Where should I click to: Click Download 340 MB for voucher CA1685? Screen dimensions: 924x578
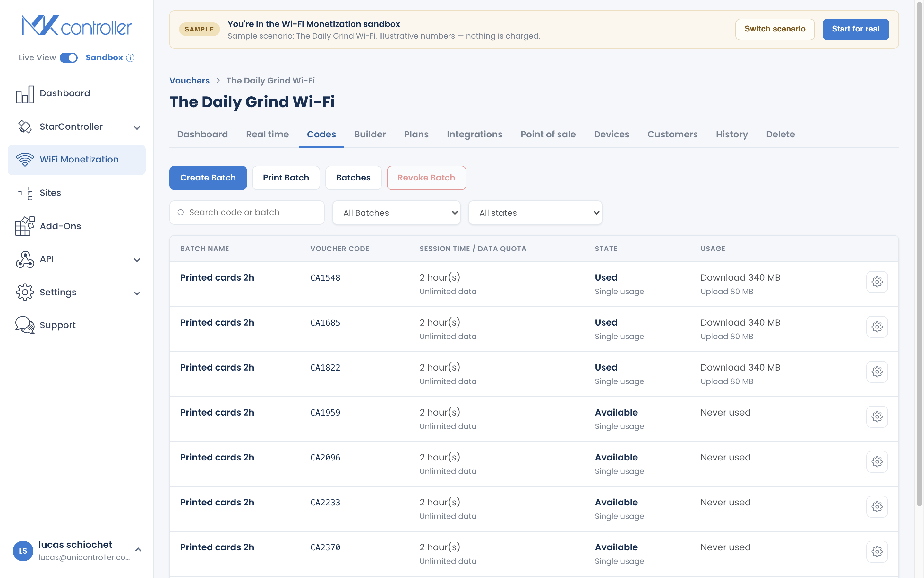740,323
